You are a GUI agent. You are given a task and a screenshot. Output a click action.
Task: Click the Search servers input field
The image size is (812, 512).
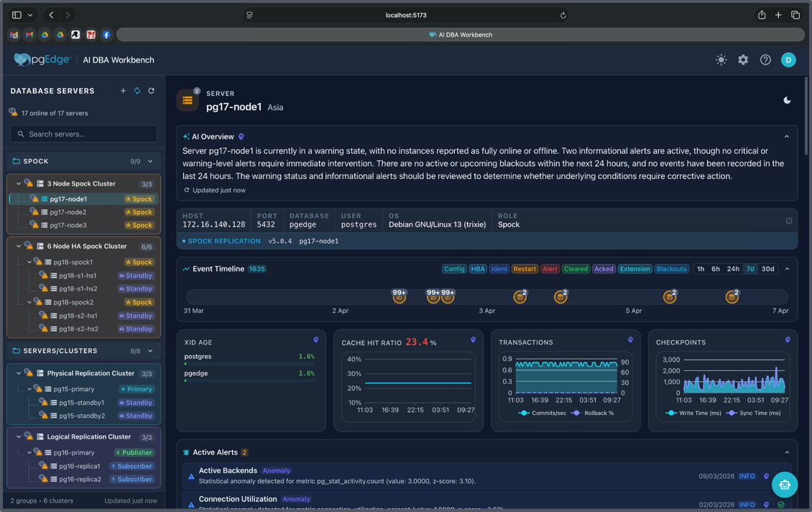(83, 134)
